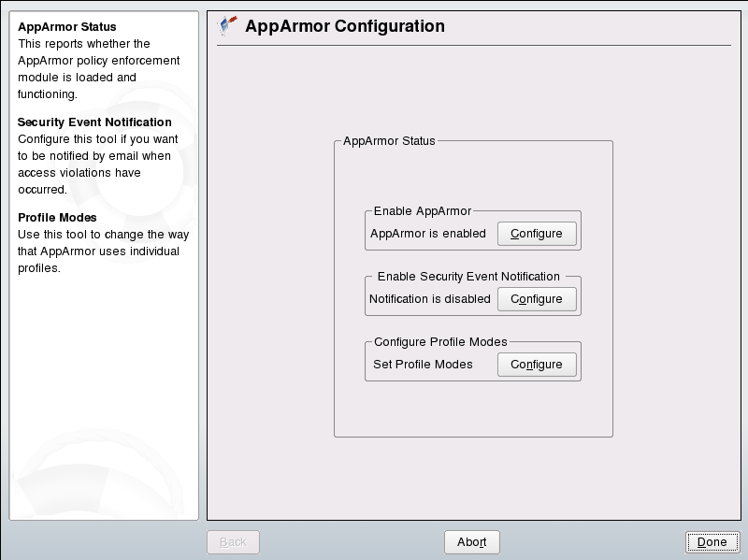Select the 'Notification is disabled' status text
Image resolution: width=748 pixels, height=560 pixels.
click(430, 299)
